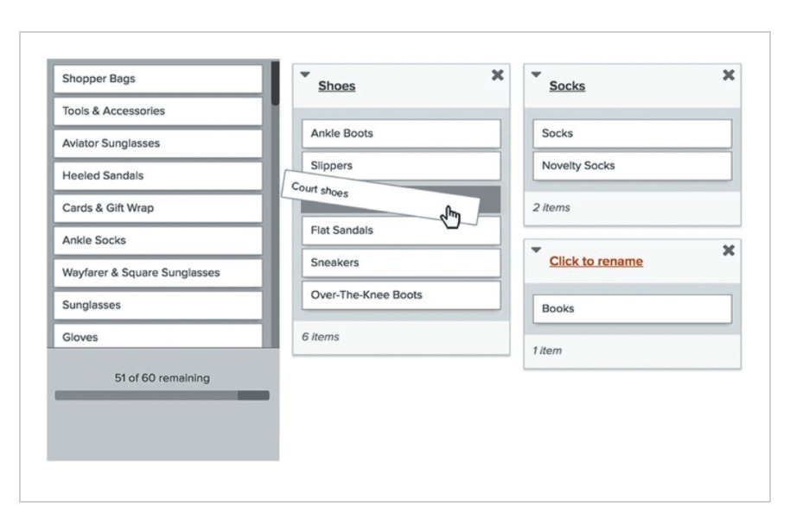
Task: Click the Socks category title
Action: click(x=567, y=86)
